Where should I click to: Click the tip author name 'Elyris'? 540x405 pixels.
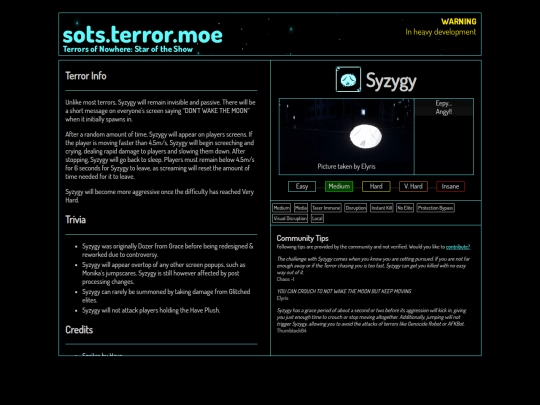(282, 298)
